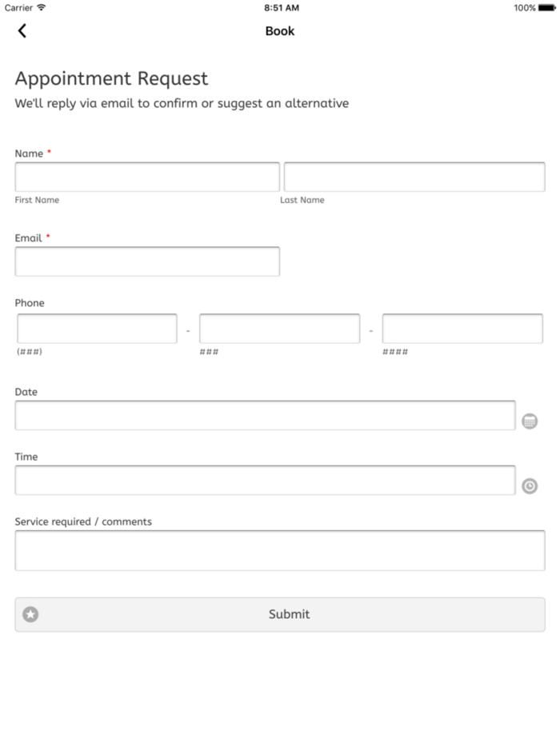Viewport: 560px width, 747px height.
Task: Click the Service required comments box
Action: click(279, 550)
